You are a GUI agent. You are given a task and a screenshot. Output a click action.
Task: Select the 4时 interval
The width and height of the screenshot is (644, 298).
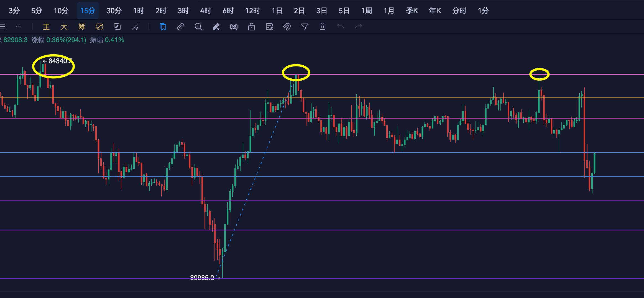click(x=206, y=11)
